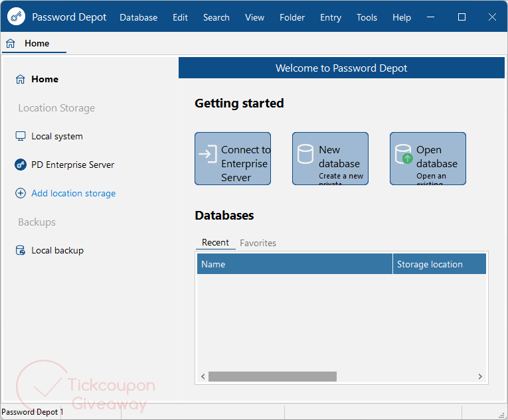Open Local backup in sidebar
This screenshot has height=420, width=508.
click(x=57, y=251)
